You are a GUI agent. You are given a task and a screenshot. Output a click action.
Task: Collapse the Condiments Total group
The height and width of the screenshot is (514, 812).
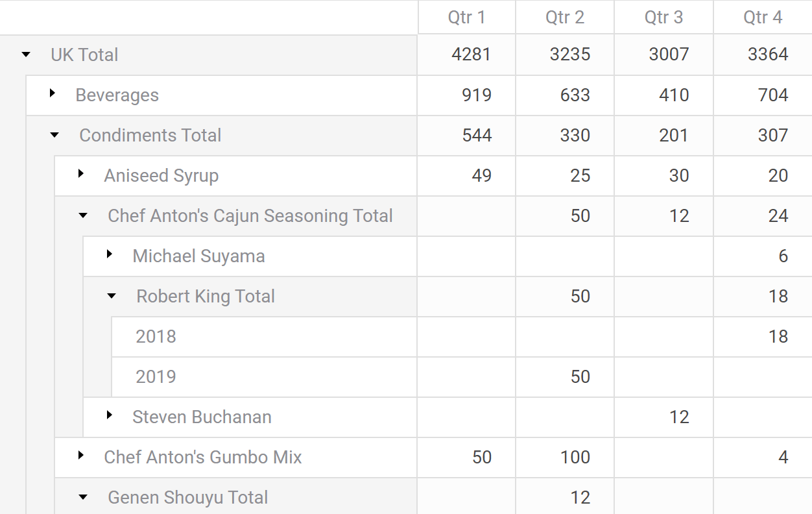[x=54, y=135]
